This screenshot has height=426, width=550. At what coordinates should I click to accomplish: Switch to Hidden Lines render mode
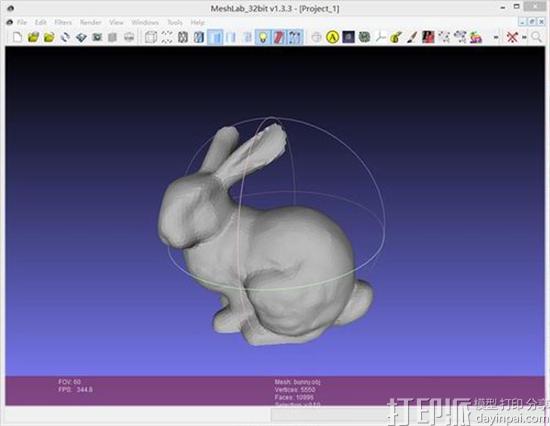coord(199,37)
